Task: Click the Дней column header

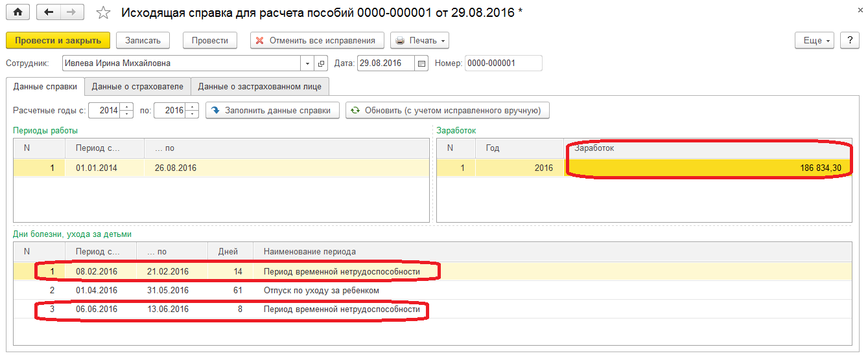Action: click(230, 251)
